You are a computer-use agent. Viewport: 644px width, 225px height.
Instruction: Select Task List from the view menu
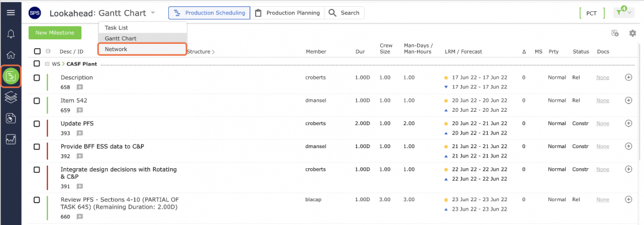[x=143, y=27]
